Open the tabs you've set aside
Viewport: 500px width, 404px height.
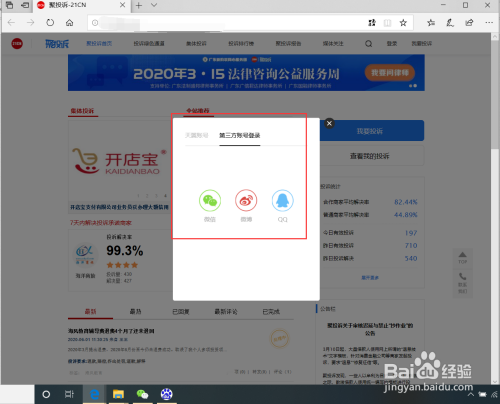10,5
